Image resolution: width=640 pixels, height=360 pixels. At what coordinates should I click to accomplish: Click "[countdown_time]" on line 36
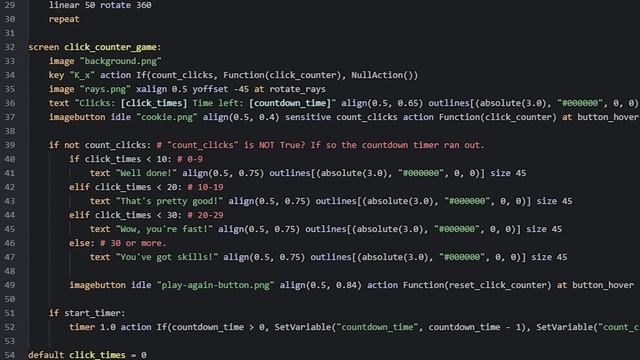pyautogui.click(x=290, y=103)
